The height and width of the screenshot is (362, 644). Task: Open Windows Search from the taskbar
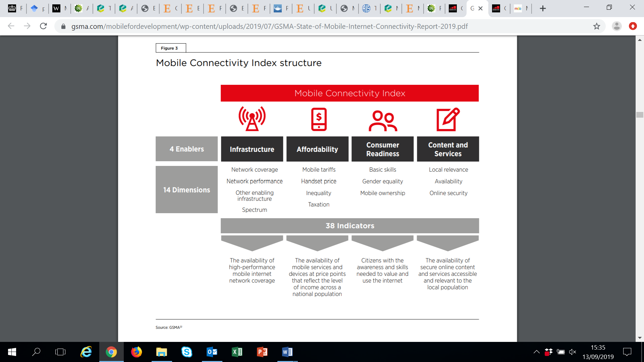tap(37, 352)
